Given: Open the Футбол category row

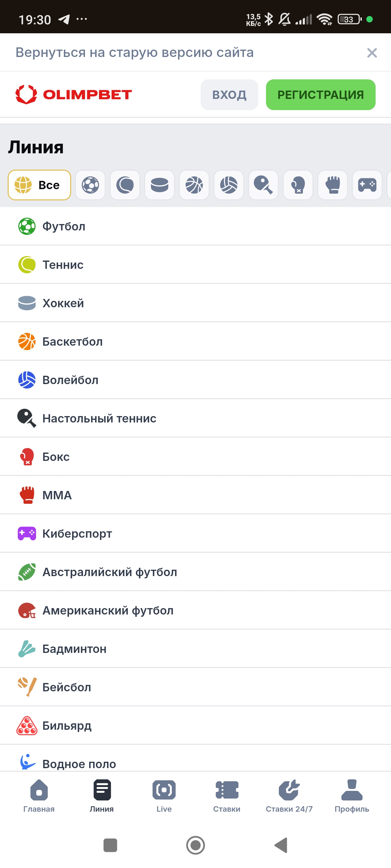Looking at the screenshot, I should pyautogui.click(x=195, y=226).
